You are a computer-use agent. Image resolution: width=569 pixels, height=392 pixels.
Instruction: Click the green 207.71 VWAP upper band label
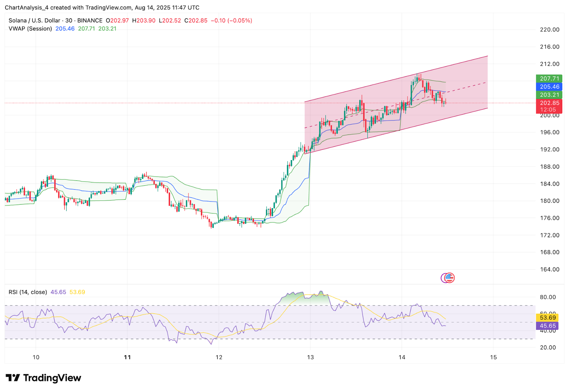click(549, 79)
